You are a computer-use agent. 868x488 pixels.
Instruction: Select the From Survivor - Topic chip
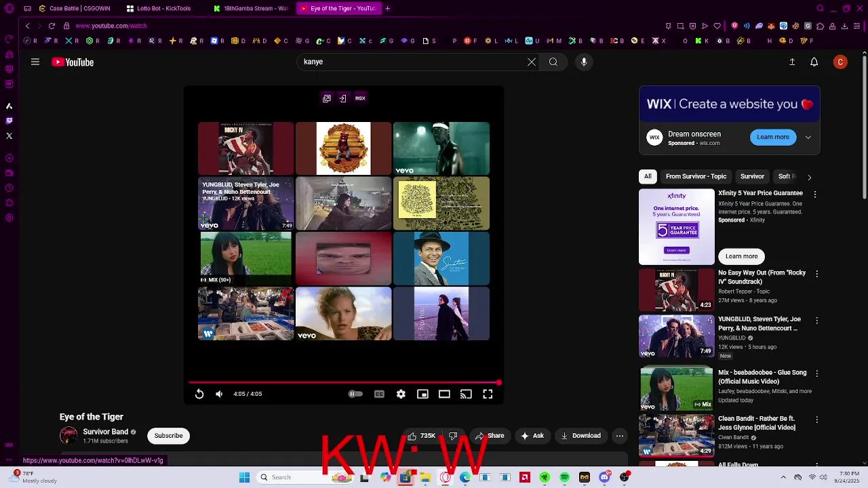pyautogui.click(x=696, y=176)
